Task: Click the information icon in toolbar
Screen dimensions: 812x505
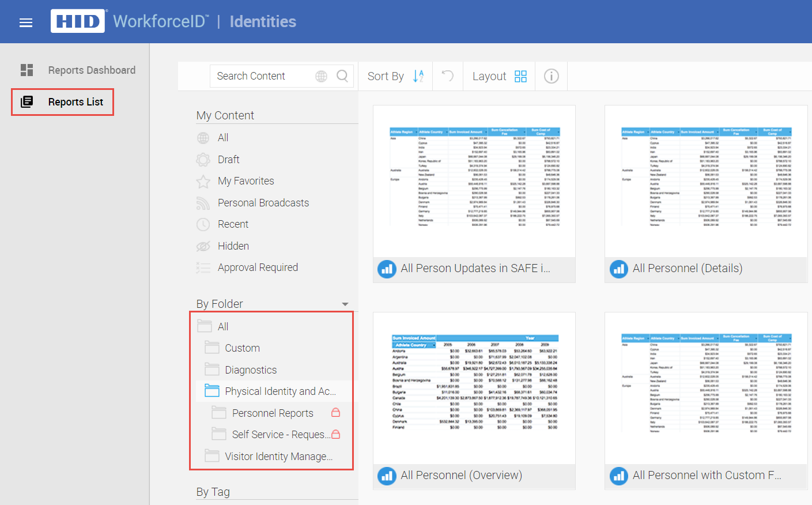Action: pos(552,76)
